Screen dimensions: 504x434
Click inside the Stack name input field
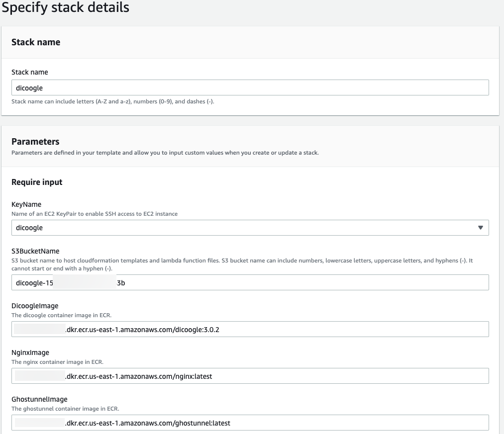point(249,87)
